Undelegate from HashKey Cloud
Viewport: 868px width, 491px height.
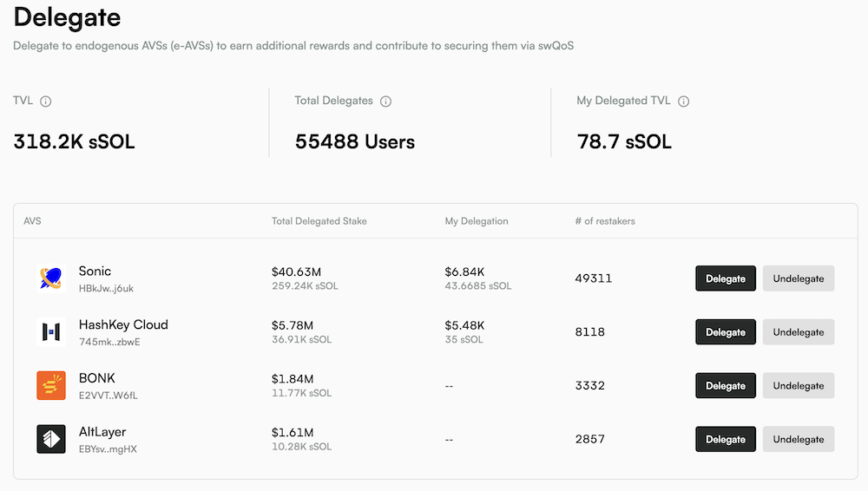pyautogui.click(x=799, y=332)
